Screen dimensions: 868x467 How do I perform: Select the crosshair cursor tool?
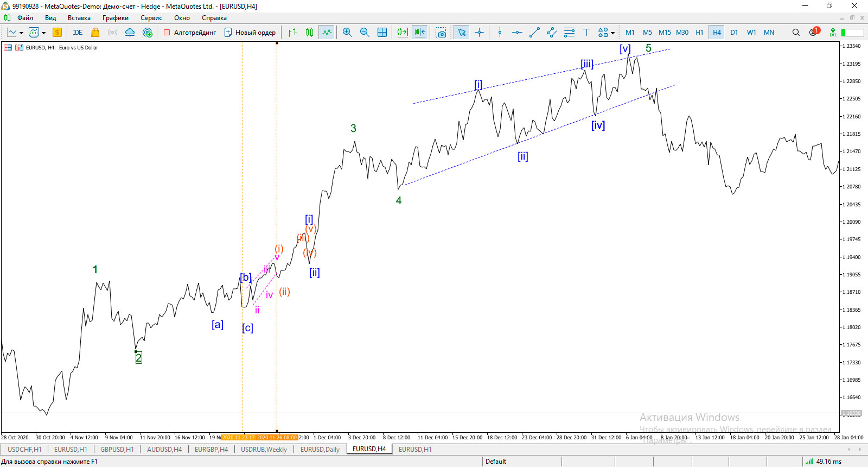(479, 33)
